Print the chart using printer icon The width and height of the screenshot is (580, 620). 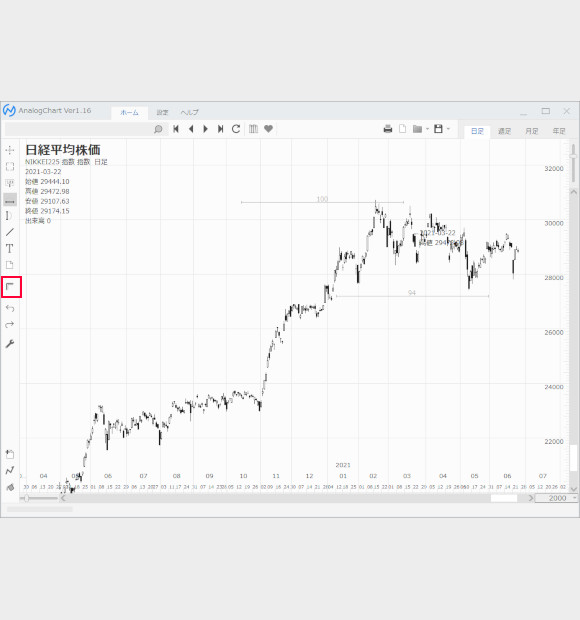pos(388,129)
